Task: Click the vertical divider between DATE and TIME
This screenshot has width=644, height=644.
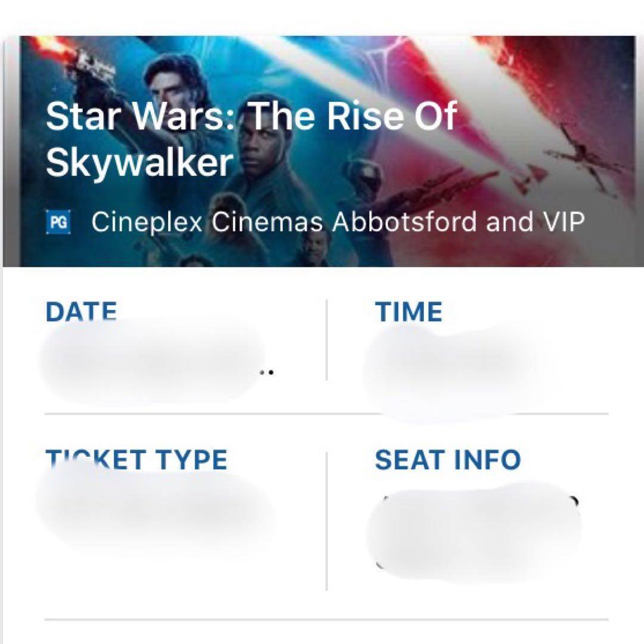Action: click(x=327, y=340)
